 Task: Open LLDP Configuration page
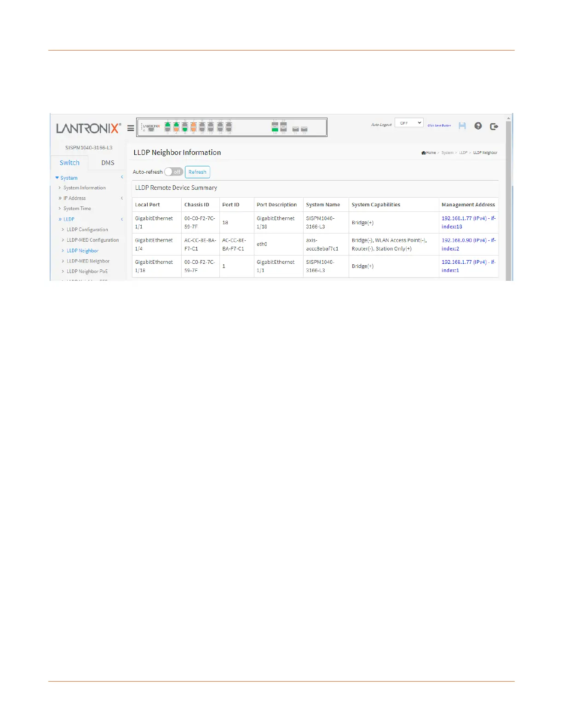(87, 230)
